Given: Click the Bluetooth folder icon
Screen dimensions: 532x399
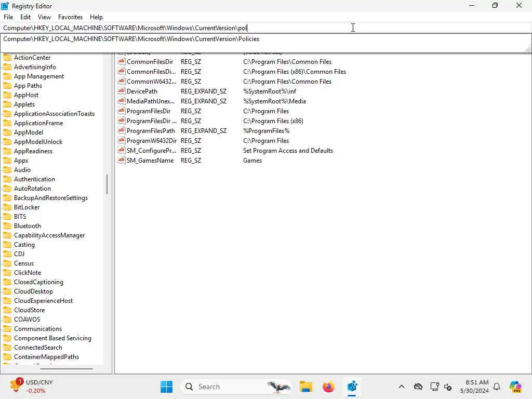Looking at the screenshot, I should (x=7, y=226).
